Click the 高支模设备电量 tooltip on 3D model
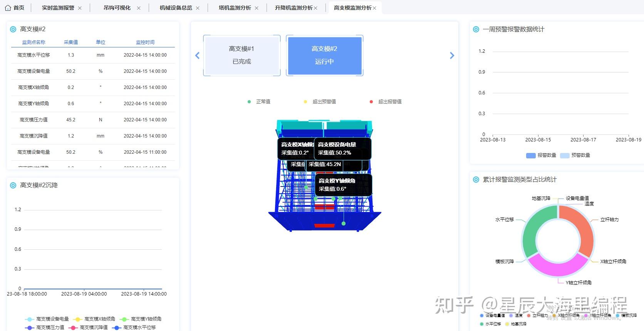The height and width of the screenshot is (331, 644). (343, 149)
